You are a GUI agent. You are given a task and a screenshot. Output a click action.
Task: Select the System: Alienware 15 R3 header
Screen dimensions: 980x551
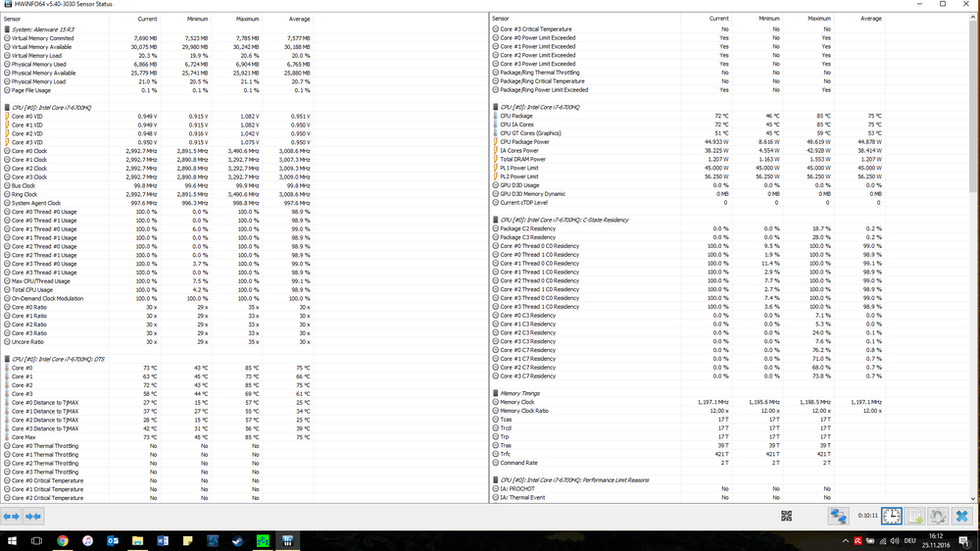(x=44, y=29)
